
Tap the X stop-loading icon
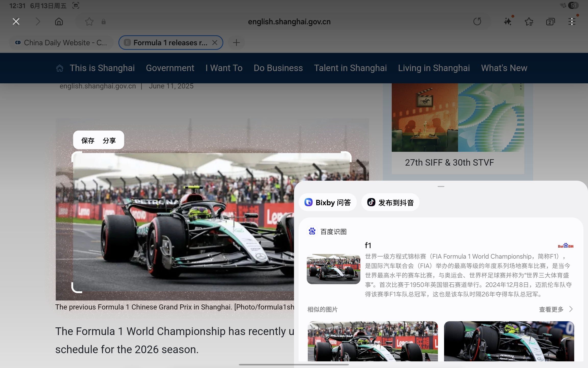click(x=16, y=21)
